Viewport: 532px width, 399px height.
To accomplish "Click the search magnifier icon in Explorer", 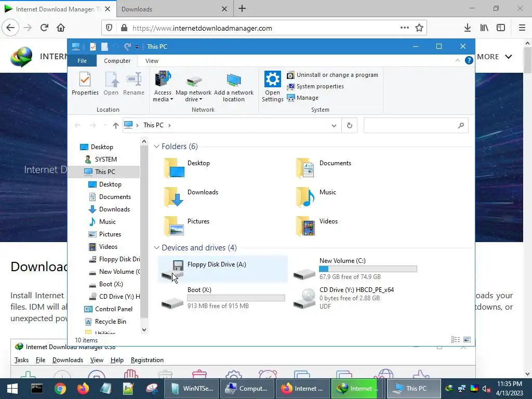I will tap(461, 126).
